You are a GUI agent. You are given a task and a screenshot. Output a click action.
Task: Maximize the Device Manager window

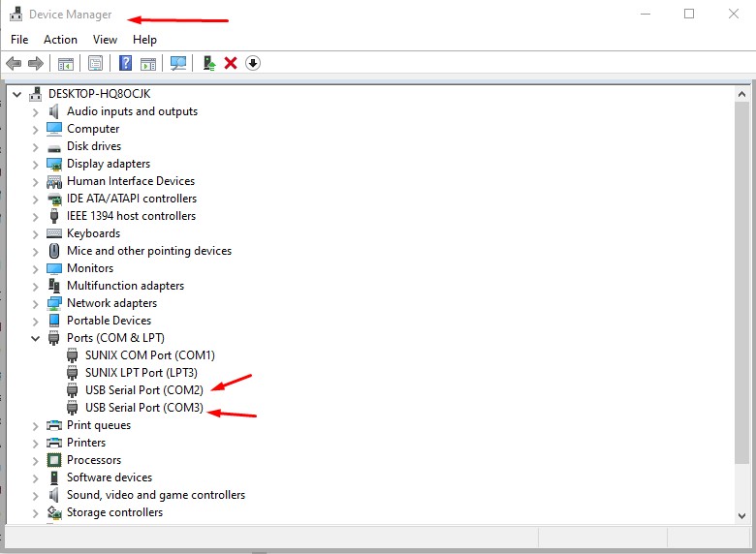(689, 14)
